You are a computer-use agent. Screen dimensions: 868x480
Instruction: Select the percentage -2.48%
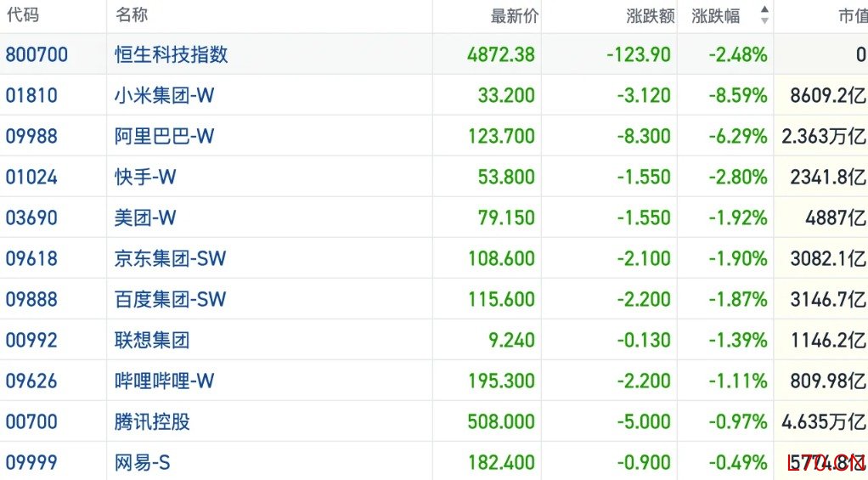pyautogui.click(x=738, y=54)
